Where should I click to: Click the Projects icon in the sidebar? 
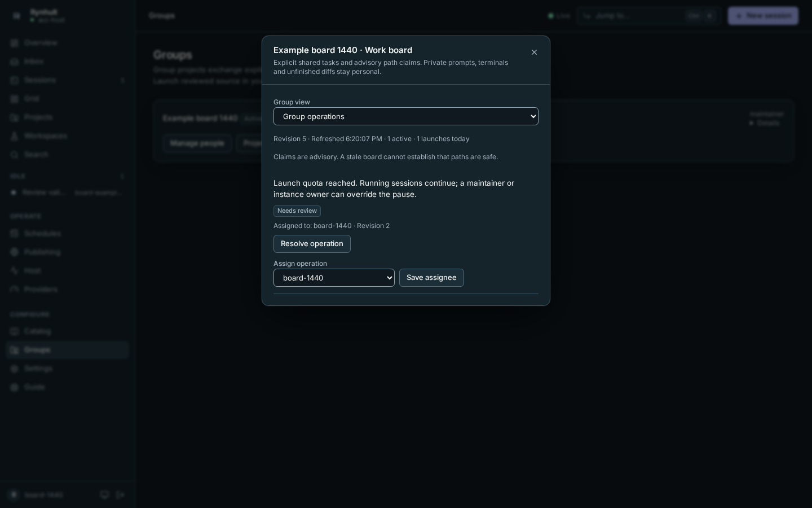click(15, 117)
